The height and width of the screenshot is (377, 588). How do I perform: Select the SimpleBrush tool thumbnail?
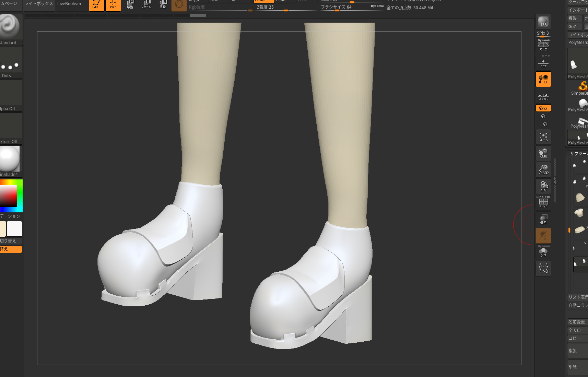579,88
